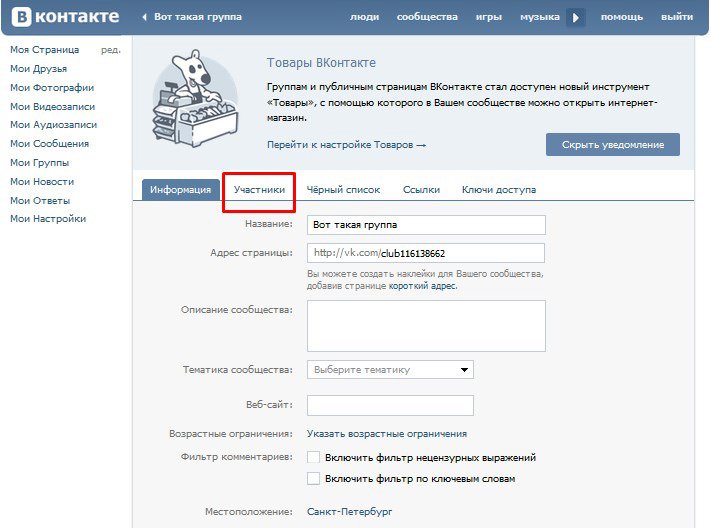This screenshot has width=711, height=528.
Task: Enable the нецензурных выражений filter checkbox
Action: 313,457
